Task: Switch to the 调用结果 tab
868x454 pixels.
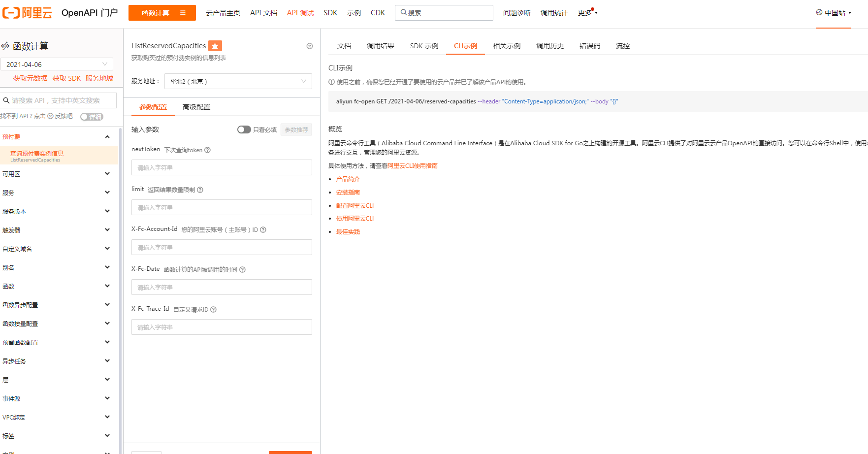Action: pyautogui.click(x=381, y=46)
